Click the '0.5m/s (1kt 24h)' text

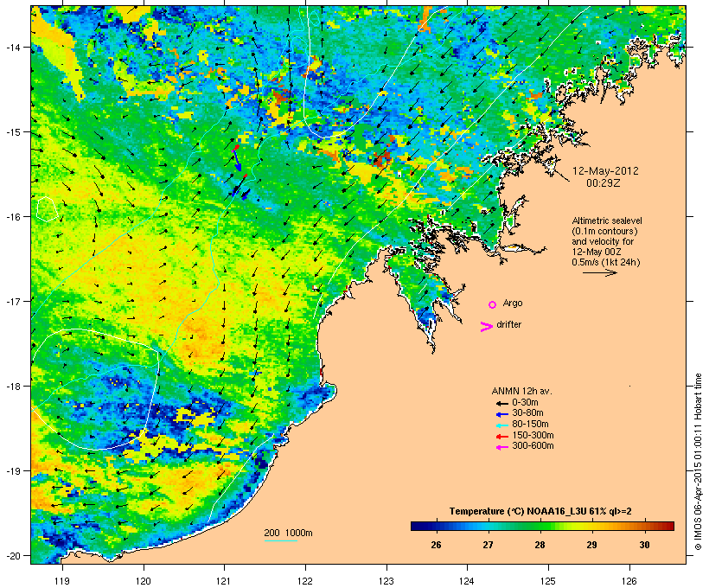(x=606, y=262)
